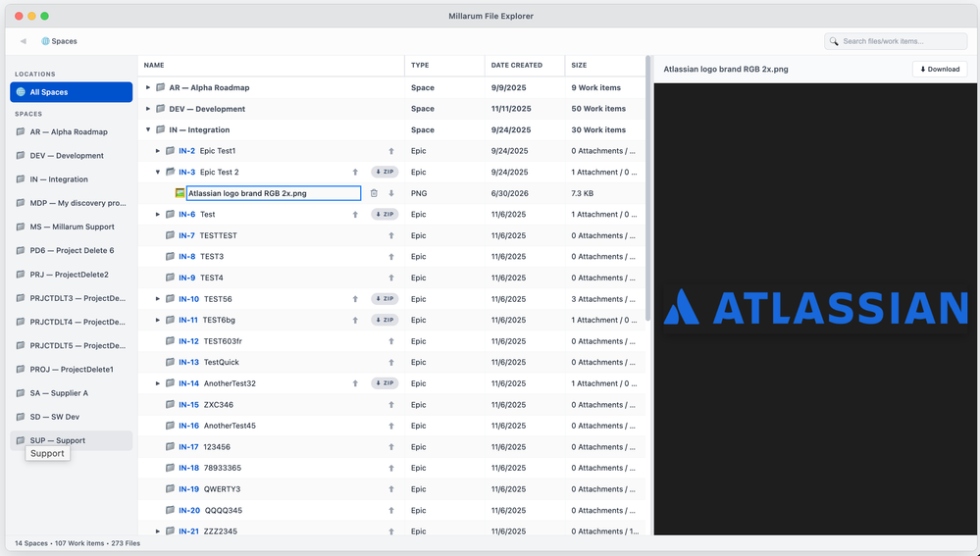Download ZIP for IN-3 Epic Test 2
The width and height of the screenshot is (980, 556).
385,172
